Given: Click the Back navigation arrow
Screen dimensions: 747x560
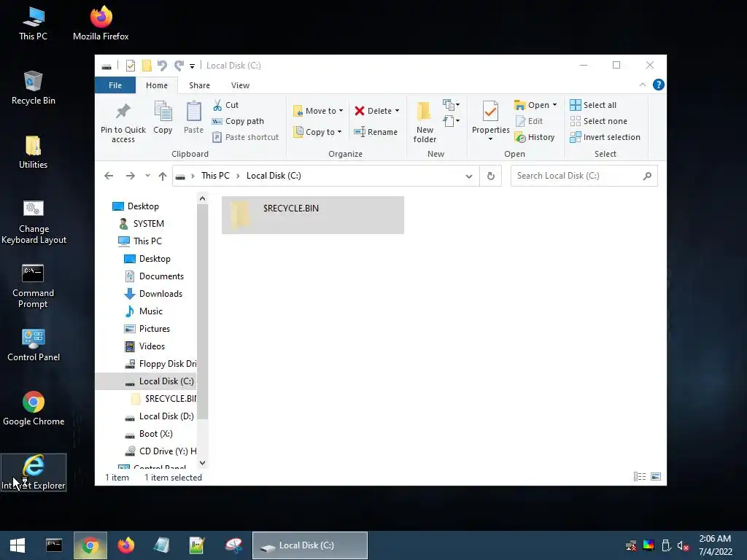Looking at the screenshot, I should pyautogui.click(x=109, y=176).
